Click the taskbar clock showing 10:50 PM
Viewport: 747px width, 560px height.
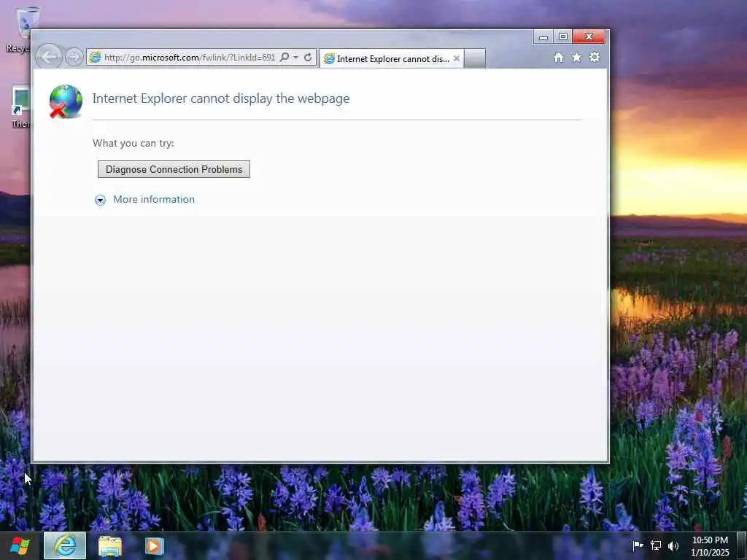(710, 546)
